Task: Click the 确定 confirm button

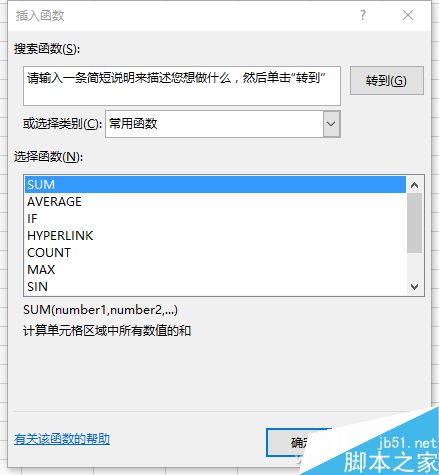Action: click(x=299, y=443)
